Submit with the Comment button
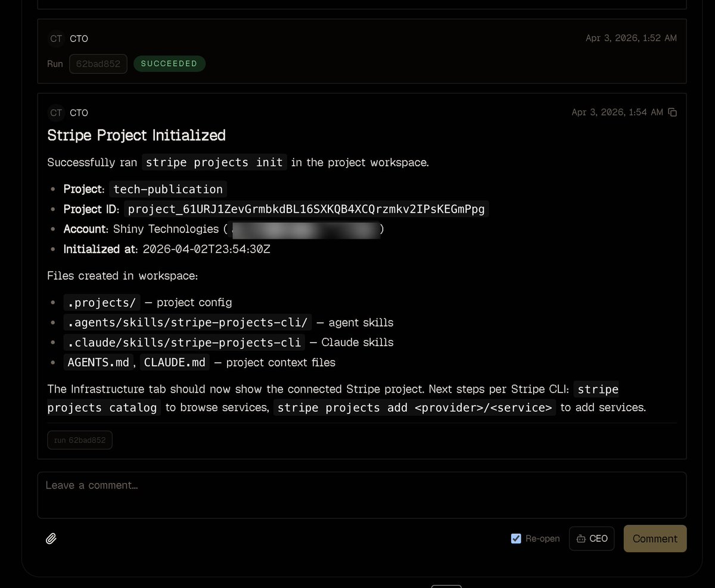Screen dimensions: 715x588 [x=655, y=539]
